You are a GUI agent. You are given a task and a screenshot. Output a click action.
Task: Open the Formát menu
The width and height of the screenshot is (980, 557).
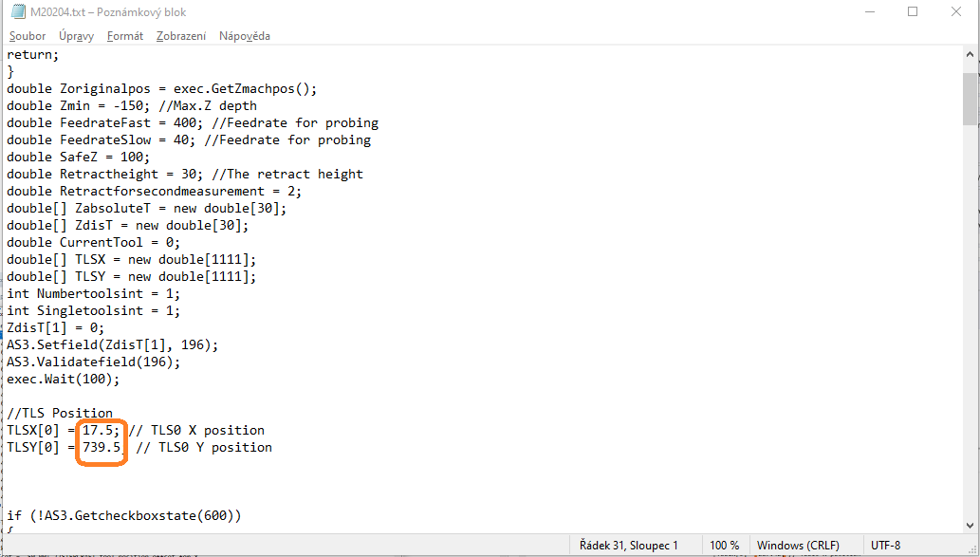(125, 36)
